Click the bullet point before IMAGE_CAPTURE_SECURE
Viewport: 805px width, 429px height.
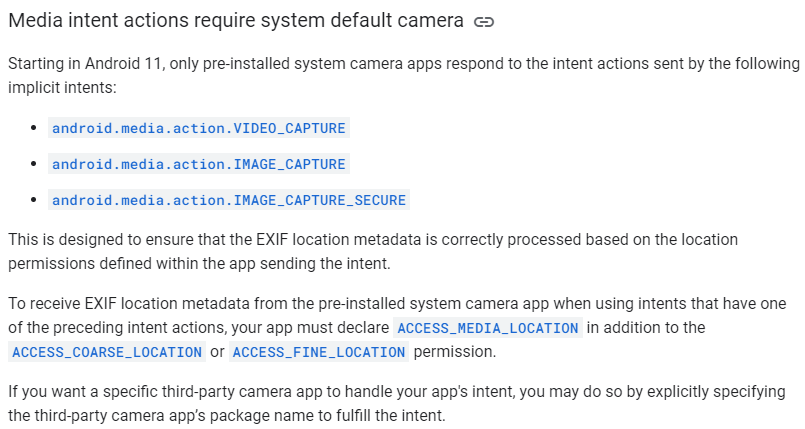35,200
